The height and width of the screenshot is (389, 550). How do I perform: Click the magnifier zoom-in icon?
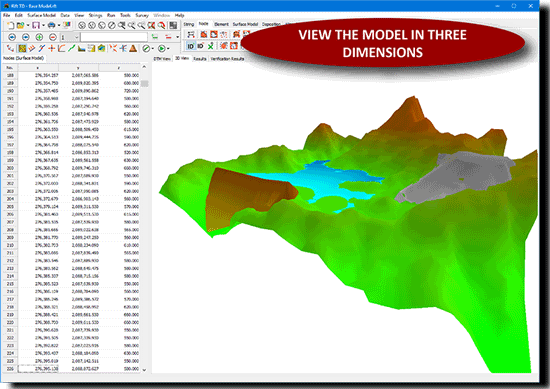[x=131, y=25]
